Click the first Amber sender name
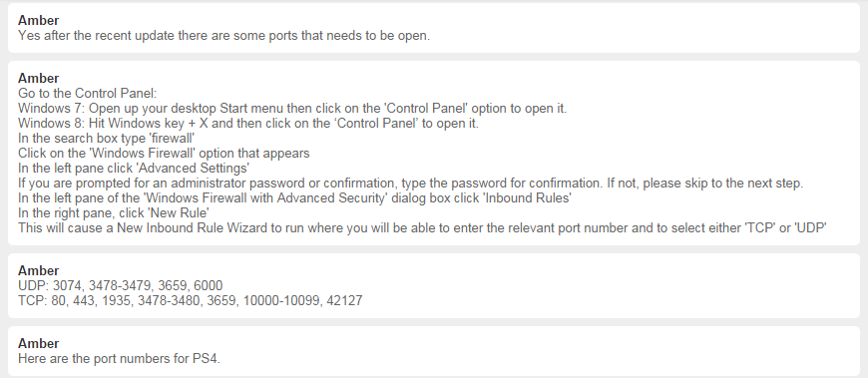The width and height of the screenshot is (868, 378). point(38,21)
